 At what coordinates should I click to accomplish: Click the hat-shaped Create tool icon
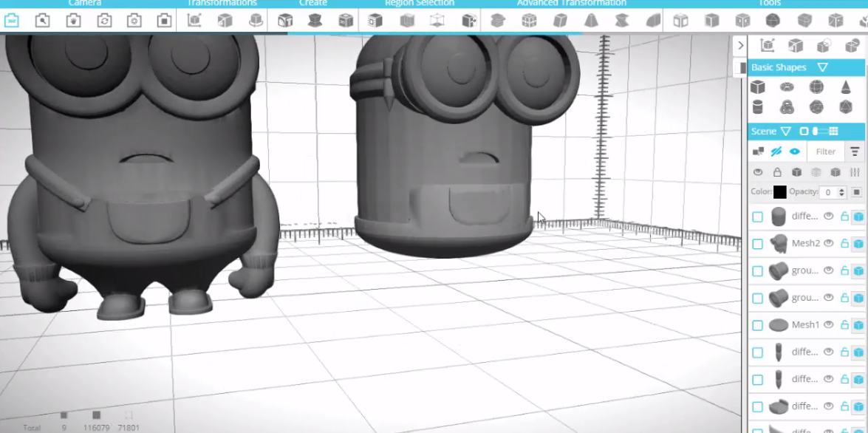[x=315, y=21]
